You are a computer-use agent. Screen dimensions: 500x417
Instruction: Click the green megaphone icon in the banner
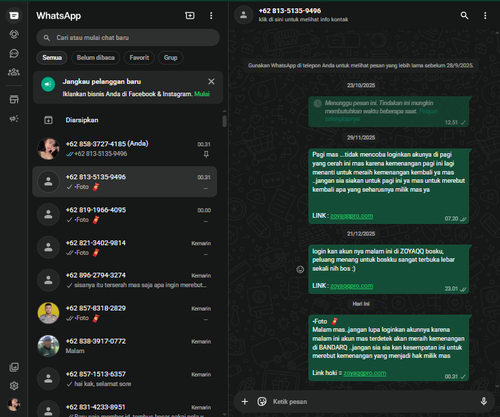[x=48, y=84]
